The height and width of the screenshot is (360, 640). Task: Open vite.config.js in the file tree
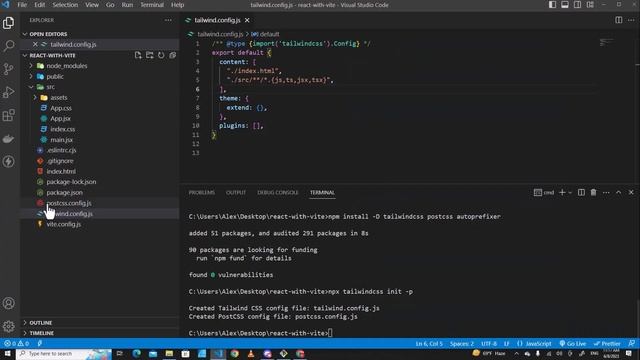tap(64, 224)
